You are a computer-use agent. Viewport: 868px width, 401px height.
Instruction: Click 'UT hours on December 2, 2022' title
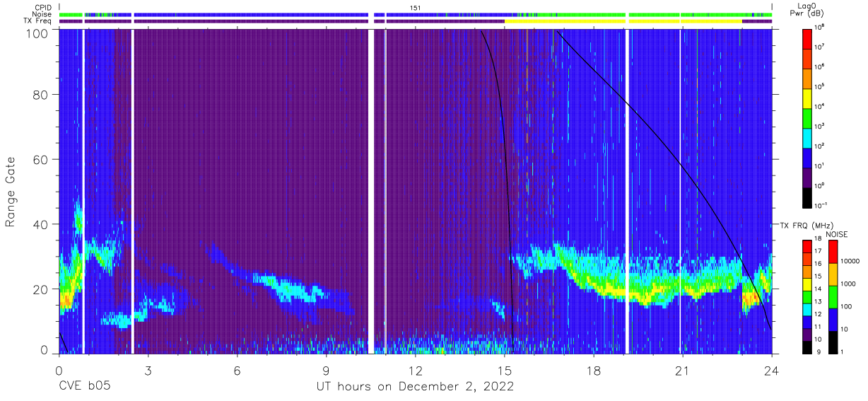click(x=414, y=386)
